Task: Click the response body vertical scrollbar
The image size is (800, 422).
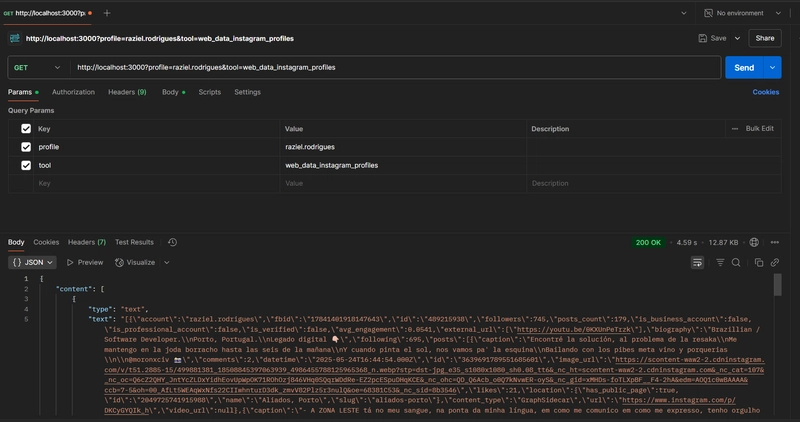Action: (x=778, y=285)
